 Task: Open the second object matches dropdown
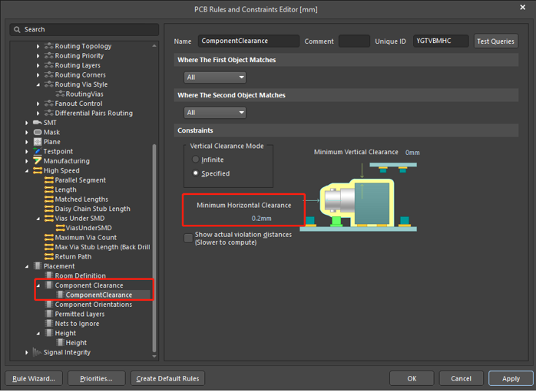coord(215,112)
